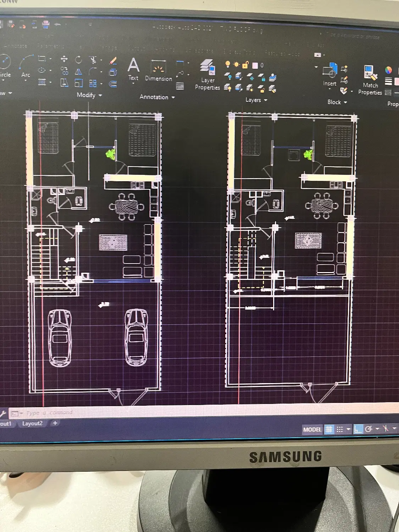
Task: Toggle the lock for layer 0
Action: pos(245,65)
